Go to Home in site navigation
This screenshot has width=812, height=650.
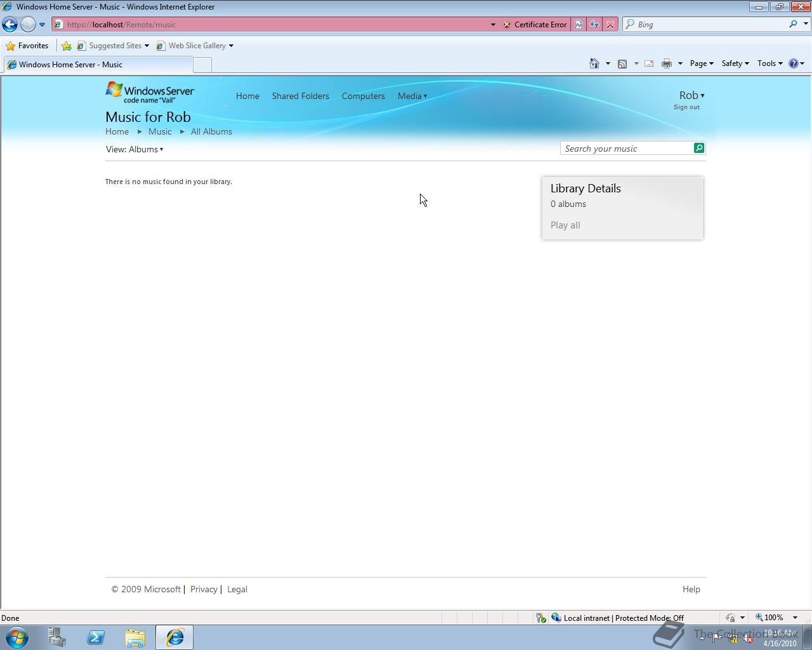247,96
